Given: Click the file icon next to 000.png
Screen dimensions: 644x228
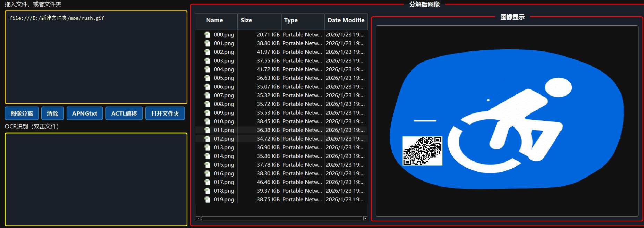Looking at the screenshot, I should [x=207, y=35].
